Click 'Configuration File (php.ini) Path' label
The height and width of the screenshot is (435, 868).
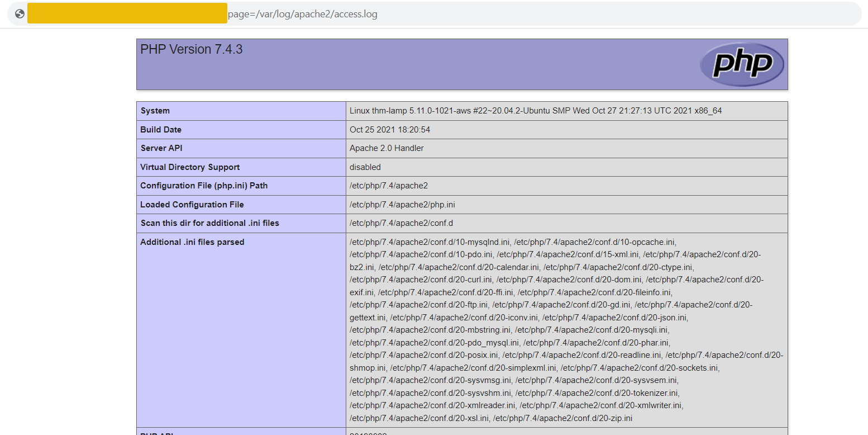click(204, 186)
